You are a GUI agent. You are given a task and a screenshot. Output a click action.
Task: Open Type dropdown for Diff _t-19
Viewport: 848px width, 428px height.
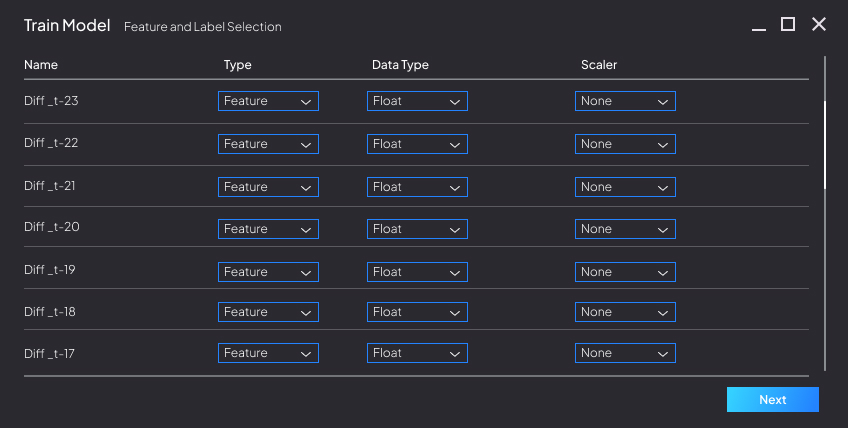click(268, 272)
